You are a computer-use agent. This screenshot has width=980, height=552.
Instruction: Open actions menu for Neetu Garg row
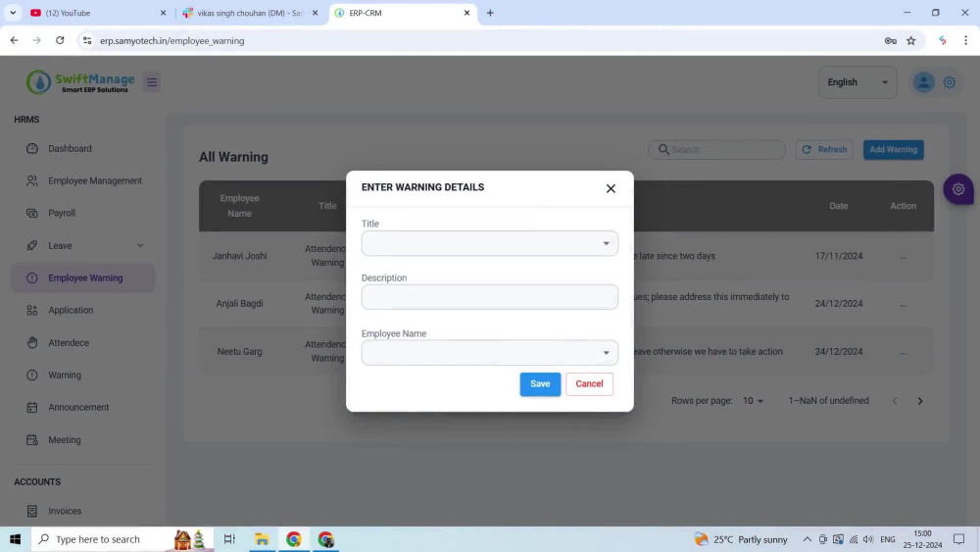click(904, 352)
